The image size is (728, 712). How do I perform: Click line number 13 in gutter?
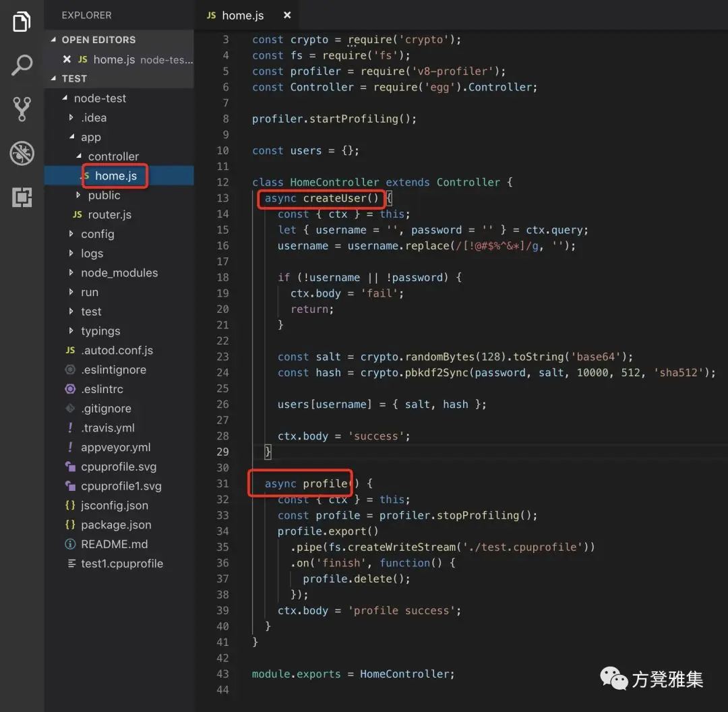point(222,198)
